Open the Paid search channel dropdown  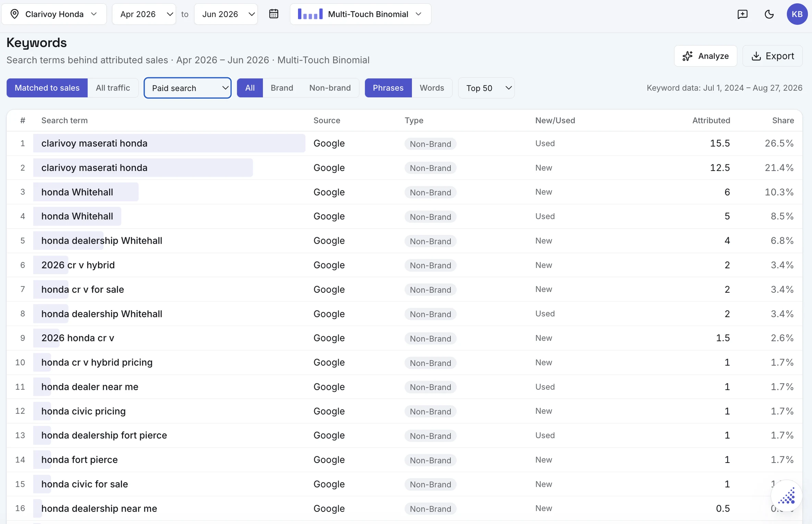(x=188, y=88)
